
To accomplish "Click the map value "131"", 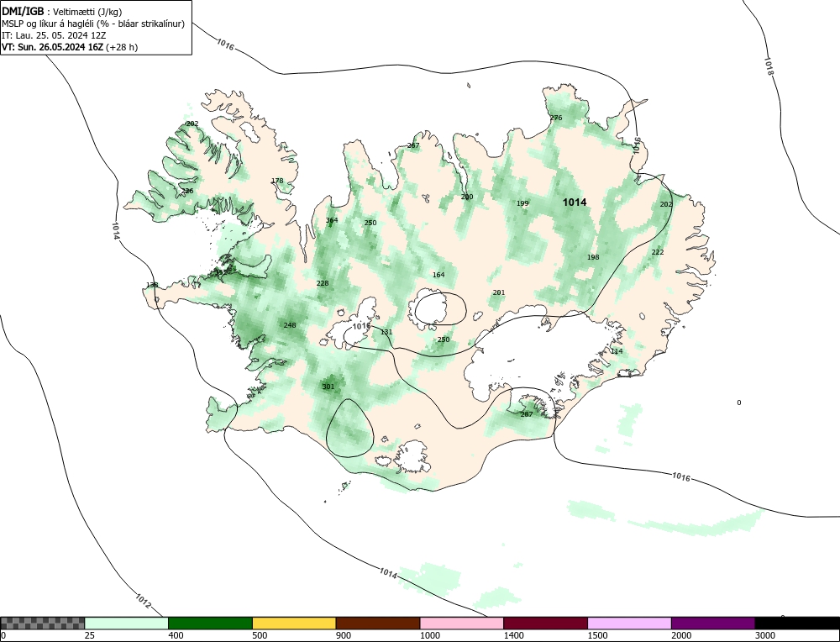I will (386, 332).
